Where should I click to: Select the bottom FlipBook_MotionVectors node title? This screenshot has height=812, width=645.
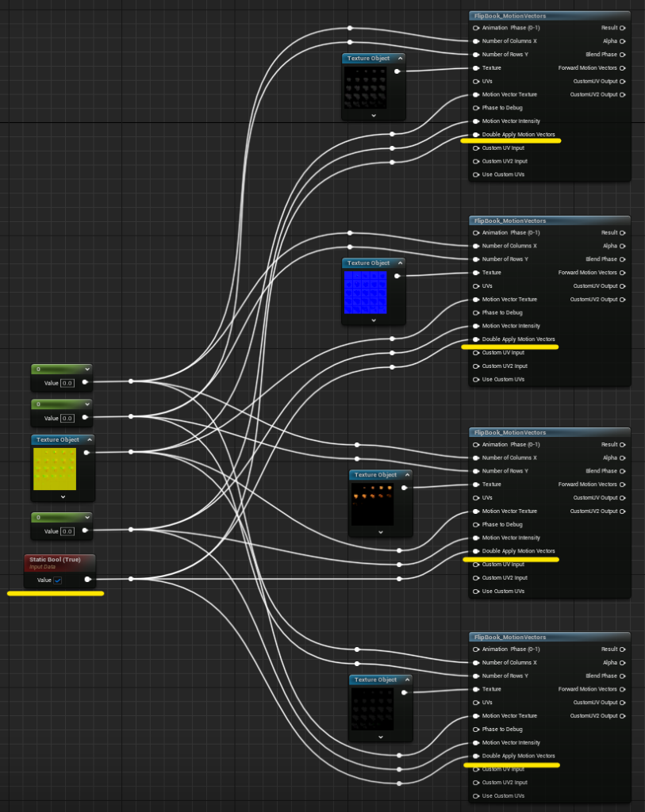(x=510, y=637)
